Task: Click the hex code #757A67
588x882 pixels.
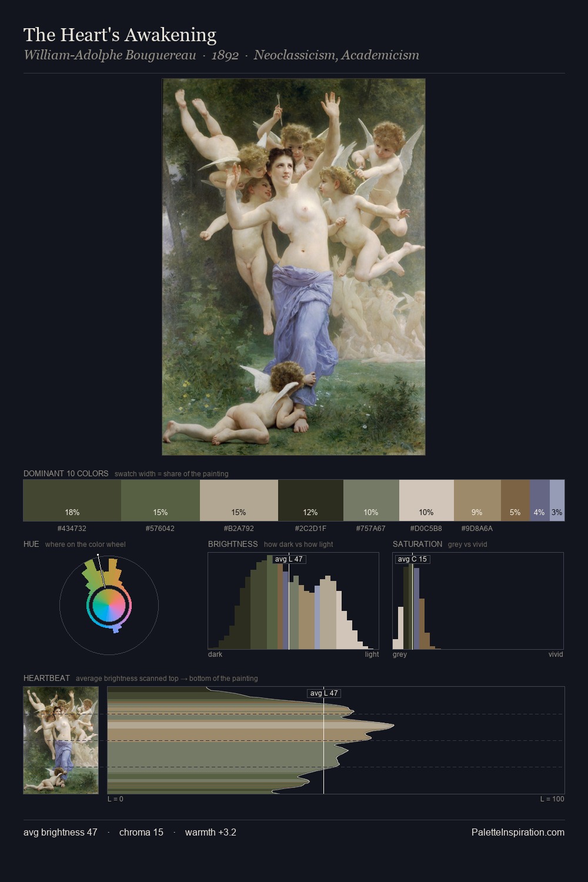Action: pos(371,529)
